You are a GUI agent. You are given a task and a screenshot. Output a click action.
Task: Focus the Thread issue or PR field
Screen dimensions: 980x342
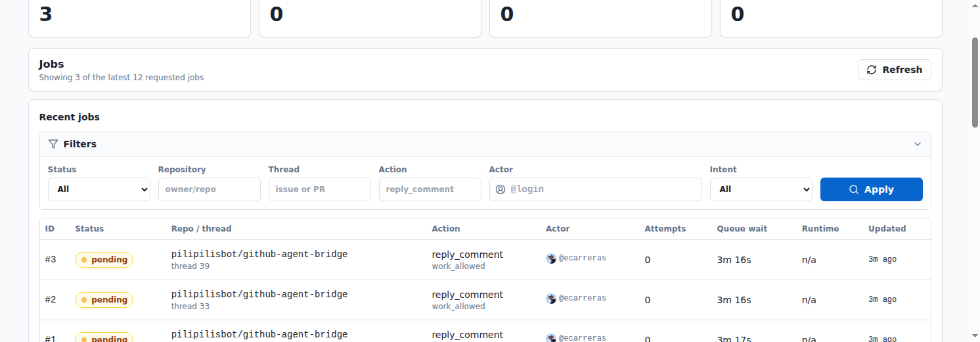[320, 189]
